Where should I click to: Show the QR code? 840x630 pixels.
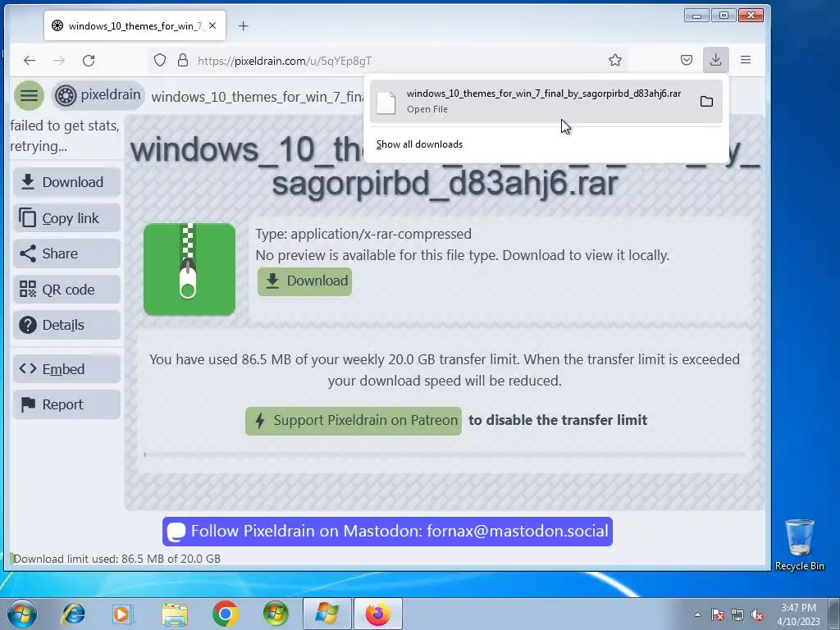click(67, 290)
